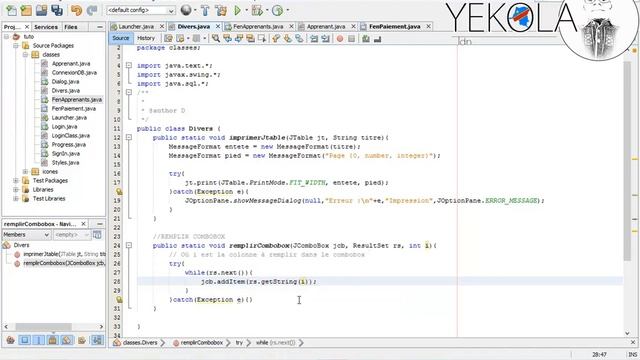Viewport: 640px width, 360px height.
Task: Open the Members dropdown in Navigator
Action: [x=26, y=235]
